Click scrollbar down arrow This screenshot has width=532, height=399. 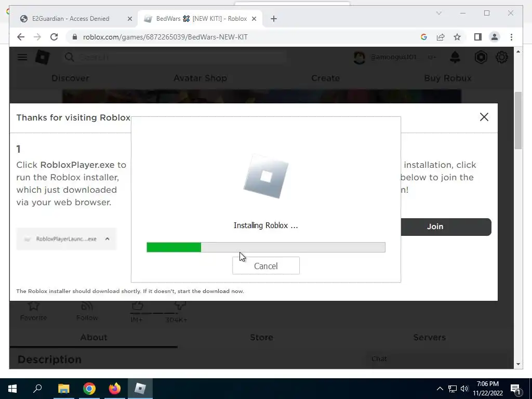click(518, 364)
